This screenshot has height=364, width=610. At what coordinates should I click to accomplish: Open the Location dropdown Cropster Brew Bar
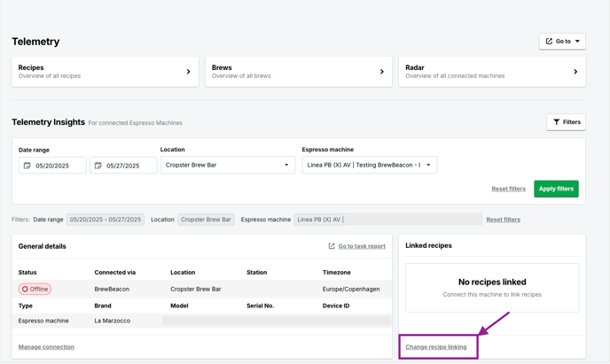[x=228, y=165]
